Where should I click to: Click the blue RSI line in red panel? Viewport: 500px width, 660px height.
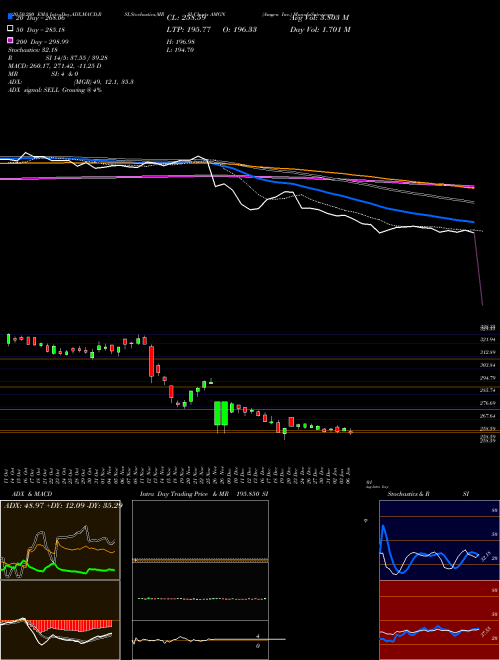tap(429, 631)
